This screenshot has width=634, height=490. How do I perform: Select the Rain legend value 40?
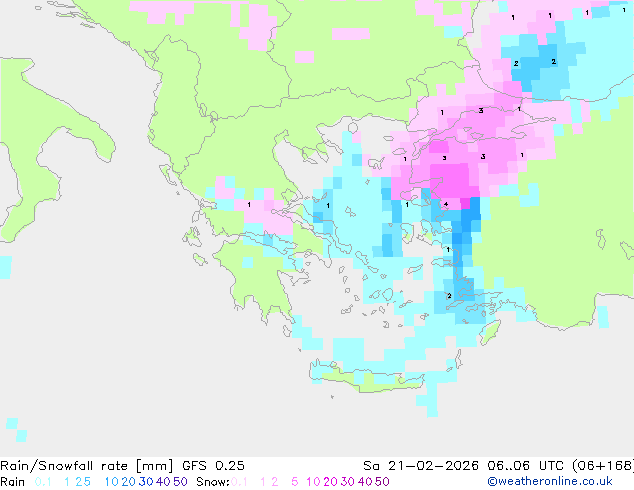[163, 482]
